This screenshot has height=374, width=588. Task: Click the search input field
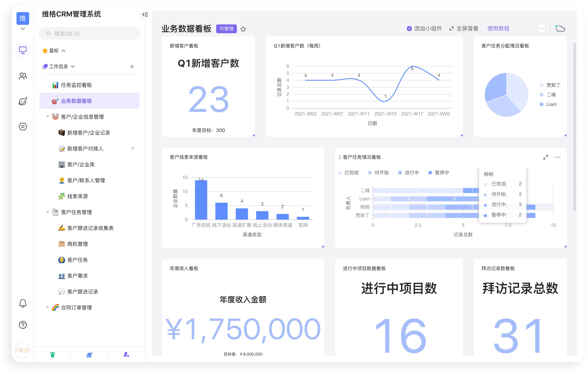coord(89,33)
